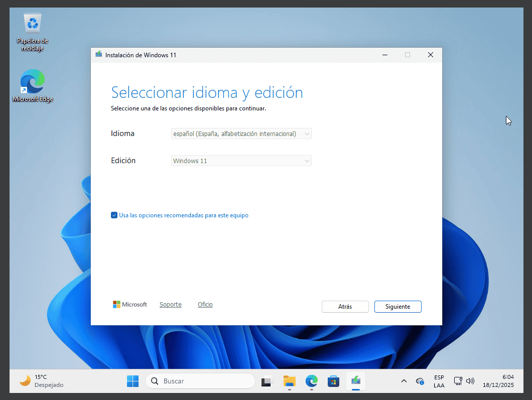Launch Microsoft Edge from the taskbar

[x=312, y=381]
